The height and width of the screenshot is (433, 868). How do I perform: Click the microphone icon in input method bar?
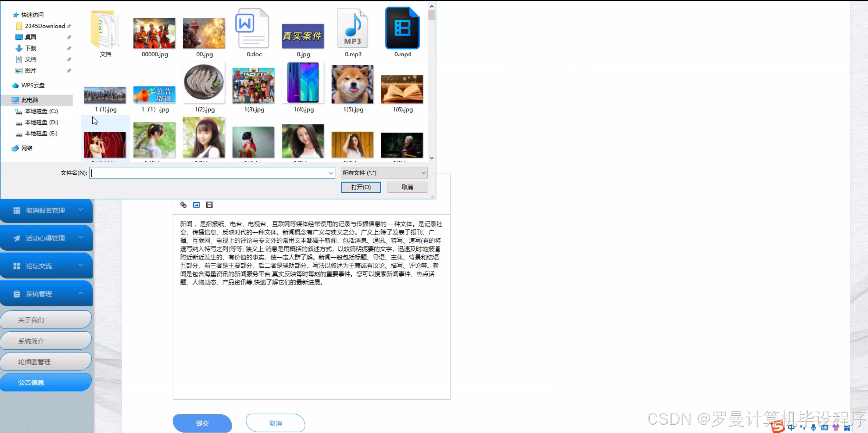tap(813, 427)
